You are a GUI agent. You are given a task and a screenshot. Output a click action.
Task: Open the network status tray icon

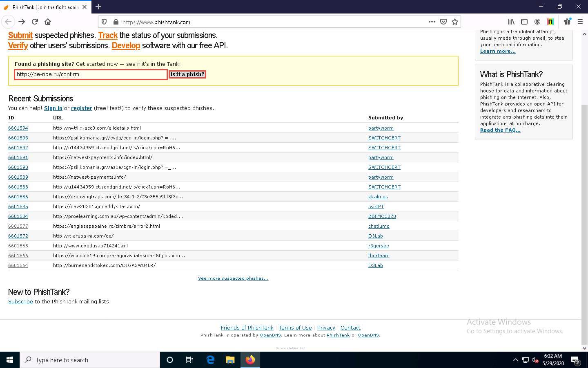click(526, 360)
